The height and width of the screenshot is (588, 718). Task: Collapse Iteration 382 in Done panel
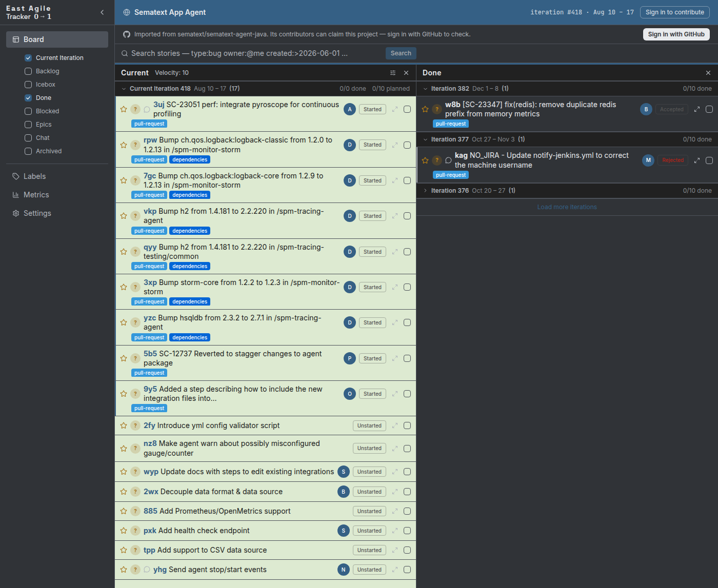point(425,89)
